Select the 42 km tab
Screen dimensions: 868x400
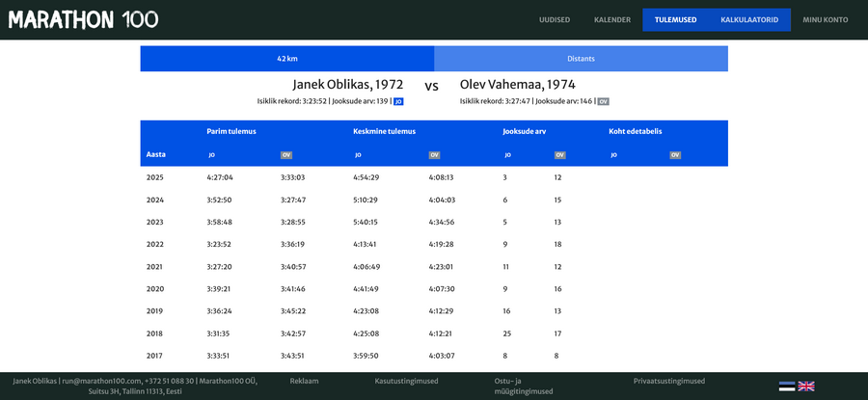tap(286, 59)
